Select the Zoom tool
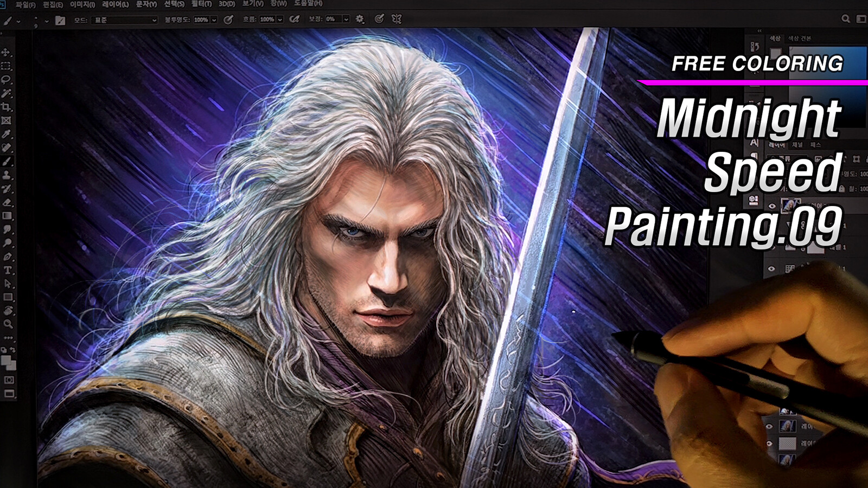The height and width of the screenshot is (488, 868). tap(8, 324)
